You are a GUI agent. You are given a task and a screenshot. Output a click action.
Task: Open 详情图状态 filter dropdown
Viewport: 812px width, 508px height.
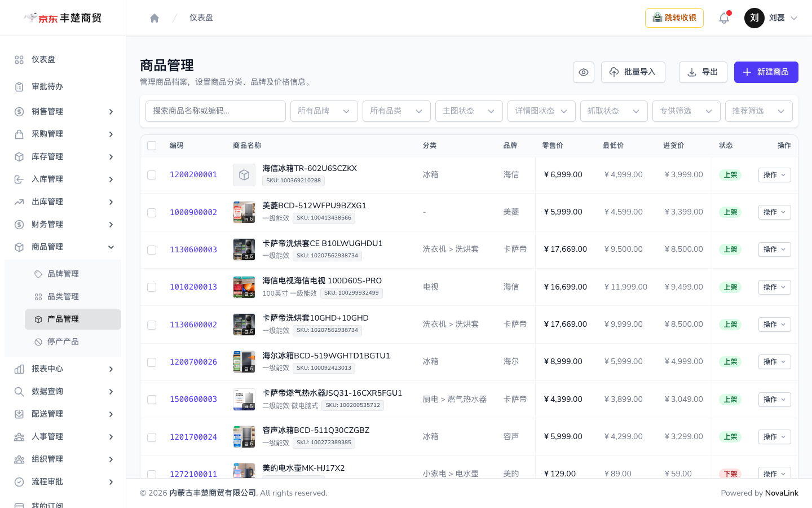[x=541, y=111]
